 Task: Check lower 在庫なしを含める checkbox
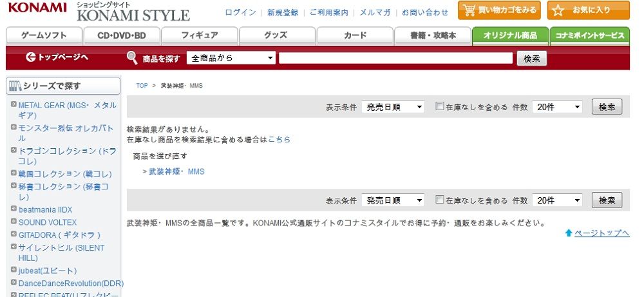point(440,200)
